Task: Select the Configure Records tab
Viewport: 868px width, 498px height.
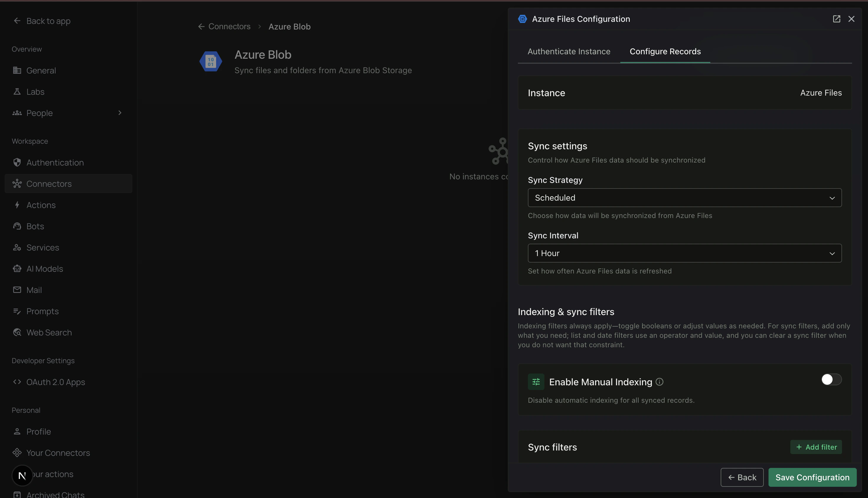Action: 665,51
